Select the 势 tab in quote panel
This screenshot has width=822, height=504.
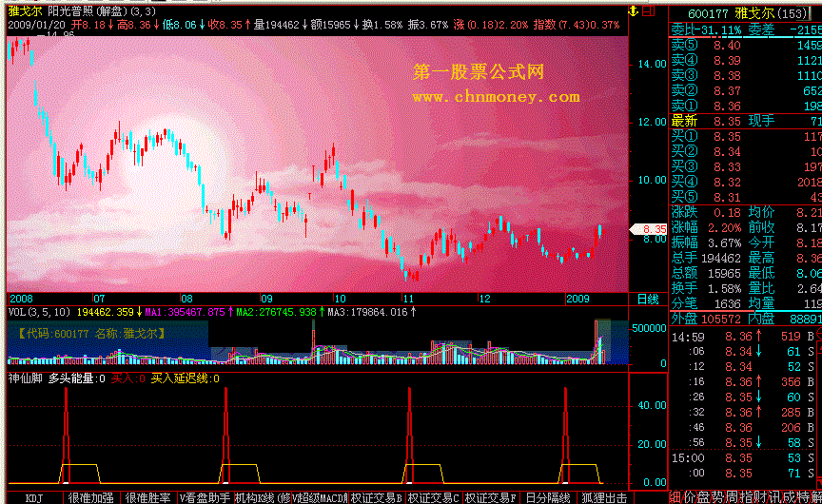coord(718,497)
